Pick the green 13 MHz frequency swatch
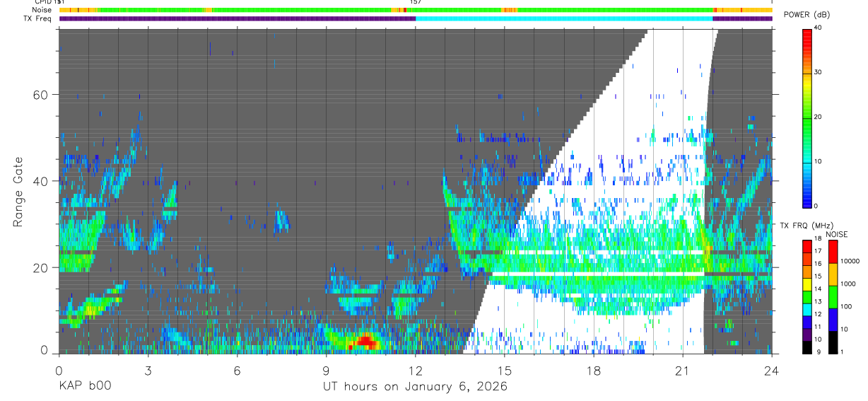Screen dimensions: 868x401 pyautogui.click(x=807, y=298)
